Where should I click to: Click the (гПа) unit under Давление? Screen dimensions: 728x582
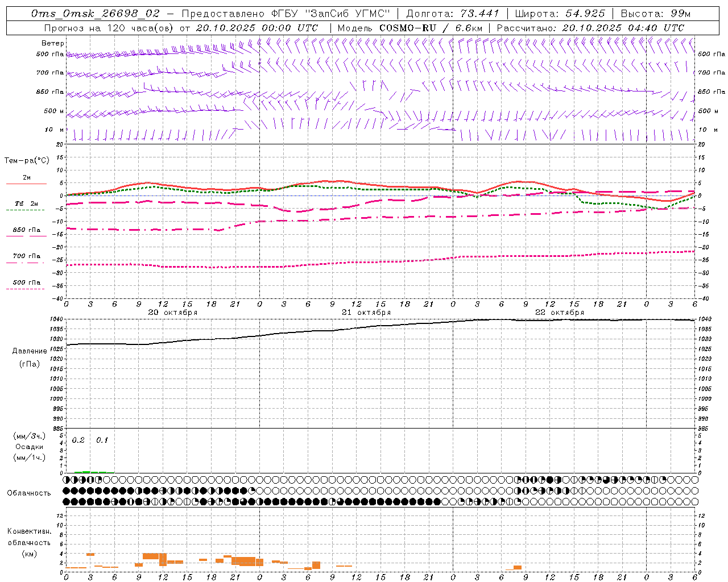coord(29,364)
